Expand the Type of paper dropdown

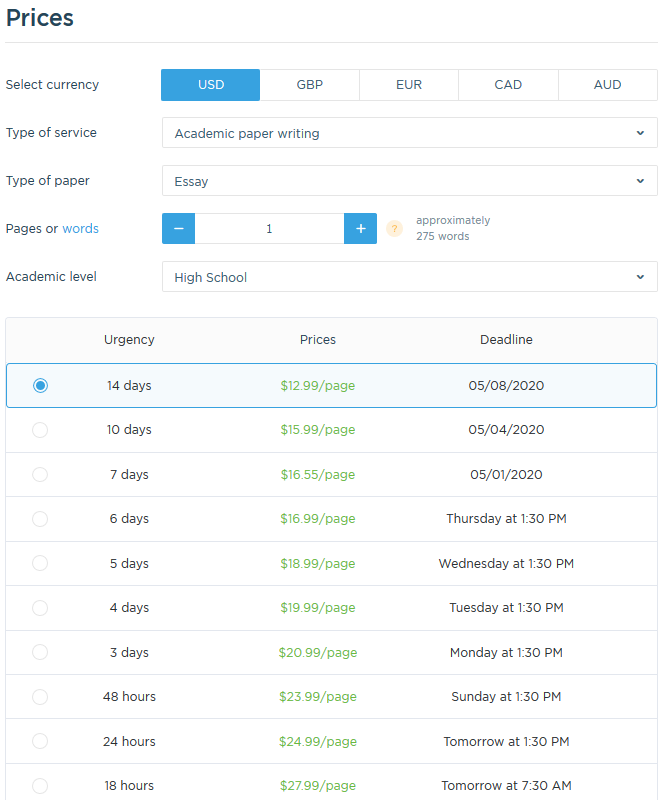click(x=410, y=181)
